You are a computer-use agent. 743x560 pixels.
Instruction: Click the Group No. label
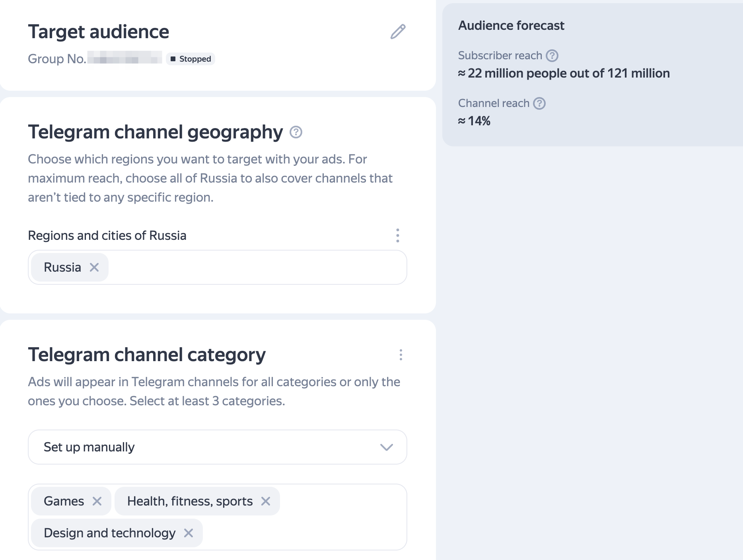coord(57,59)
